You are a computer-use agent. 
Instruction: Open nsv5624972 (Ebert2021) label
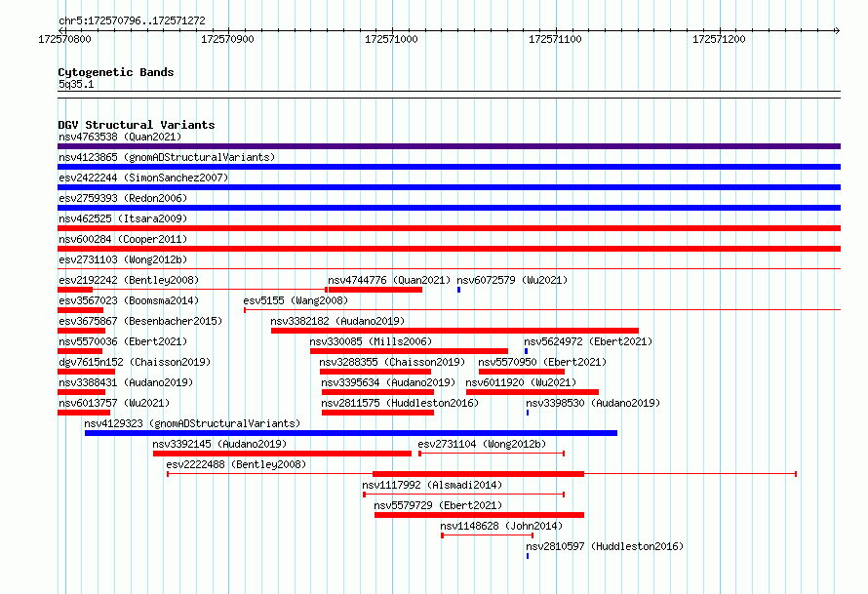point(588,341)
